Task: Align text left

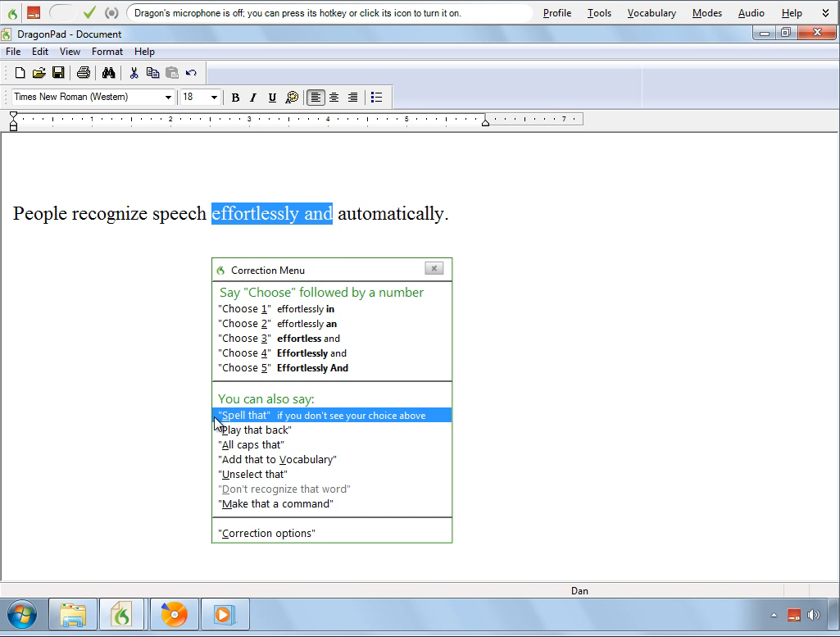Action: click(316, 98)
